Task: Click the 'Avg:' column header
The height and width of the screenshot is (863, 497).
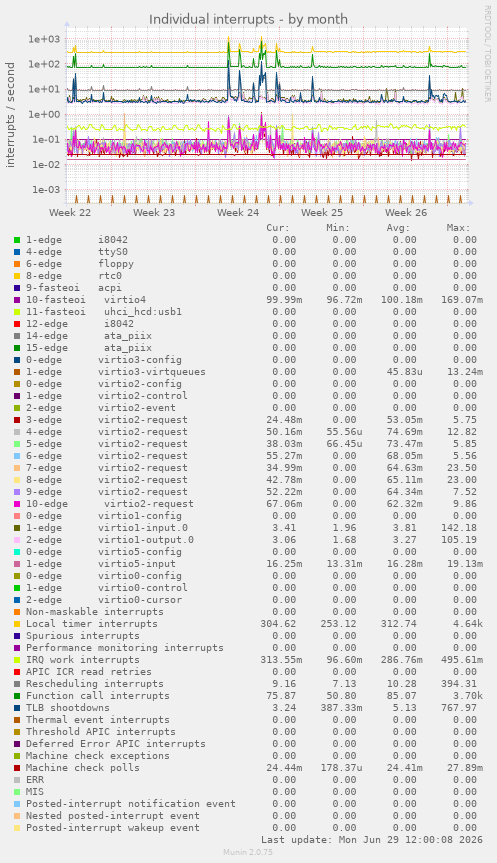Action: 398,228
